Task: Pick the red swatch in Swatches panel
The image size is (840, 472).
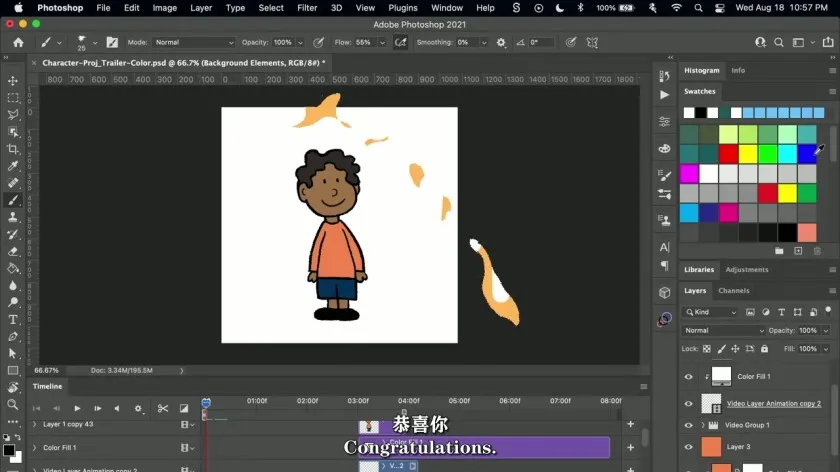Action: pos(728,154)
